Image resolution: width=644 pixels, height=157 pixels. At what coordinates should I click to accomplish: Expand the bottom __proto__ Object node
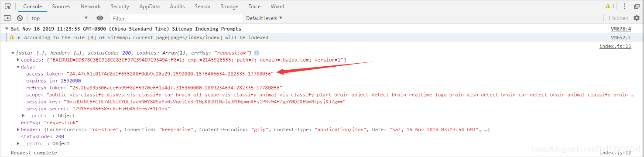point(18,143)
